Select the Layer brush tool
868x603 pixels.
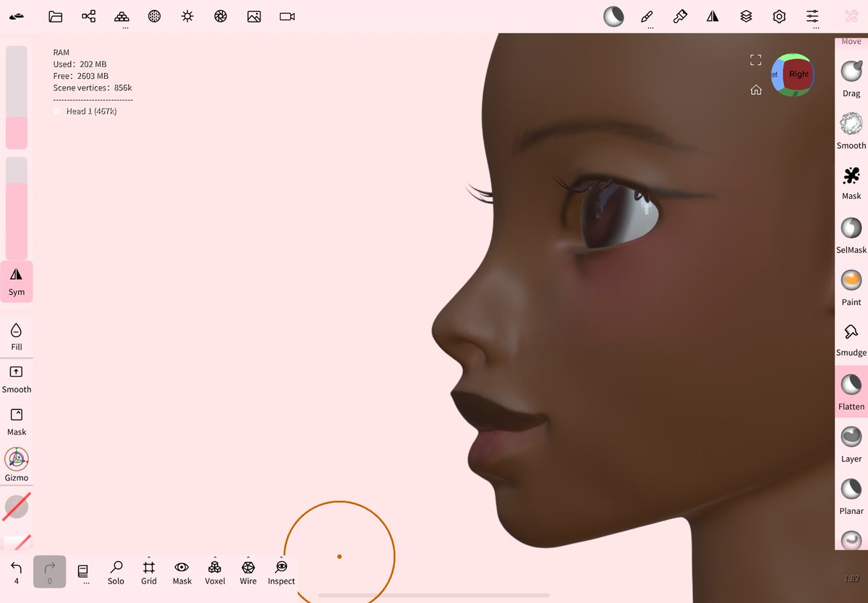click(x=851, y=443)
